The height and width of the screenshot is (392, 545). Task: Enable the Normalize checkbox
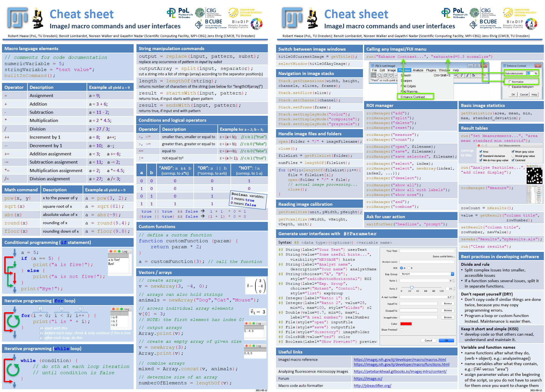[x=510, y=82]
